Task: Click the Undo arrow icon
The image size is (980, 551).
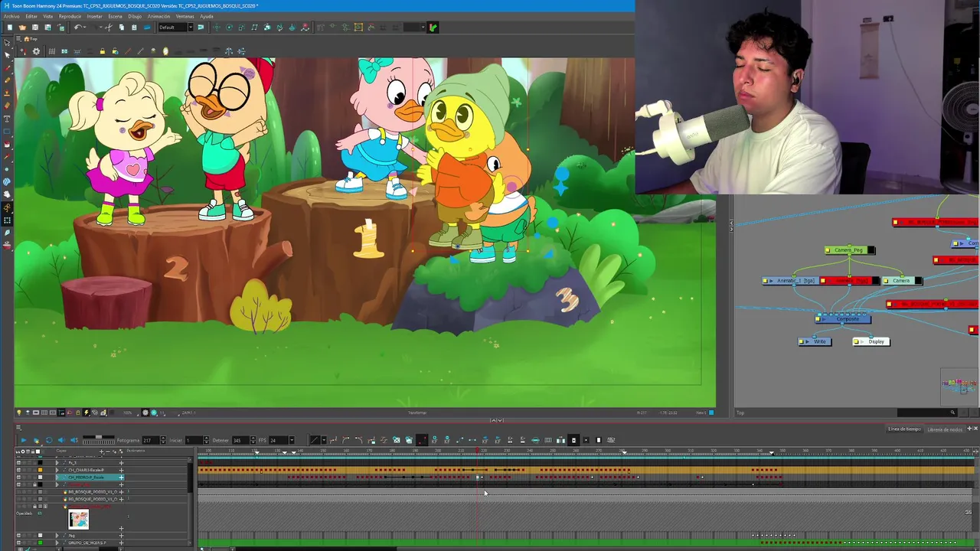Action: click(77, 28)
